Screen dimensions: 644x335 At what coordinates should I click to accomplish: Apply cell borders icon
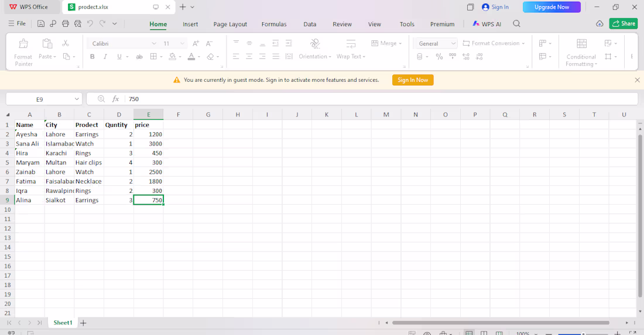[153, 57]
